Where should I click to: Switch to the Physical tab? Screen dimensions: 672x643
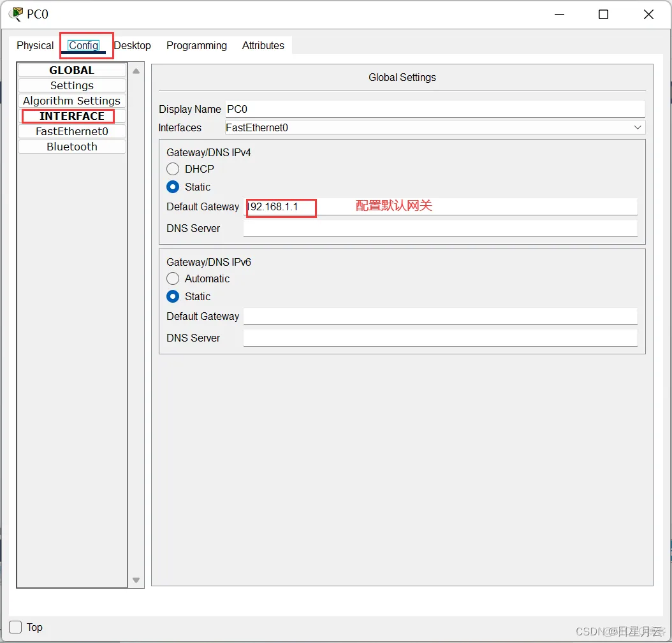(35, 45)
